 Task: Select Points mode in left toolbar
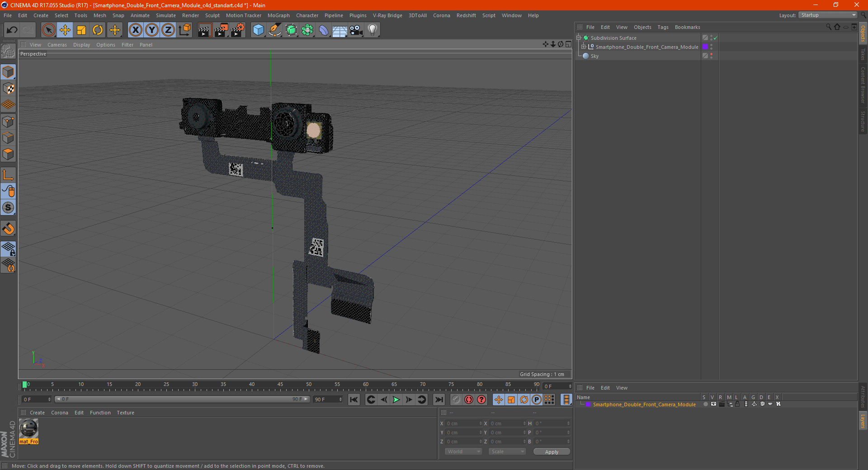(x=8, y=122)
